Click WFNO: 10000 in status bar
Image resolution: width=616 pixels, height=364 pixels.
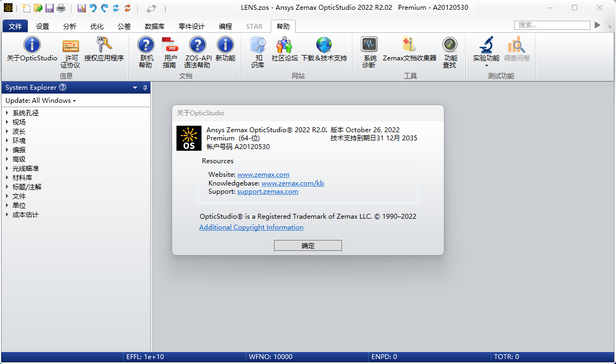pos(271,356)
